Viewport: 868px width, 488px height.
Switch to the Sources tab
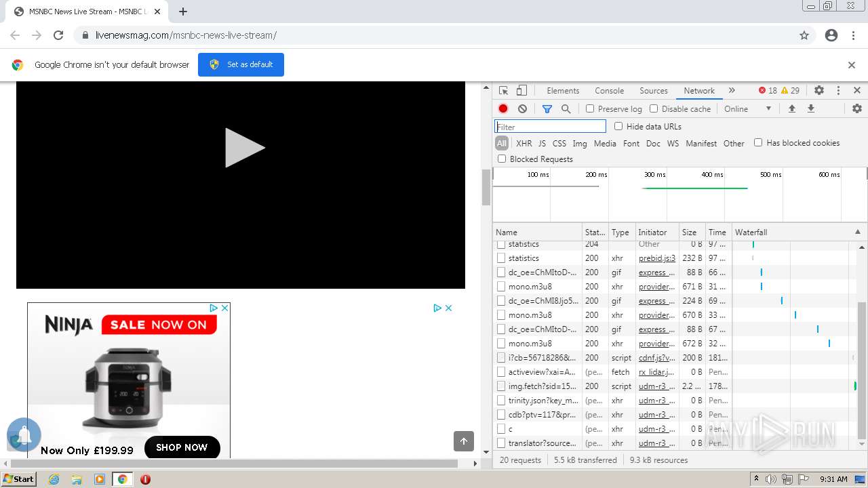[654, 90]
